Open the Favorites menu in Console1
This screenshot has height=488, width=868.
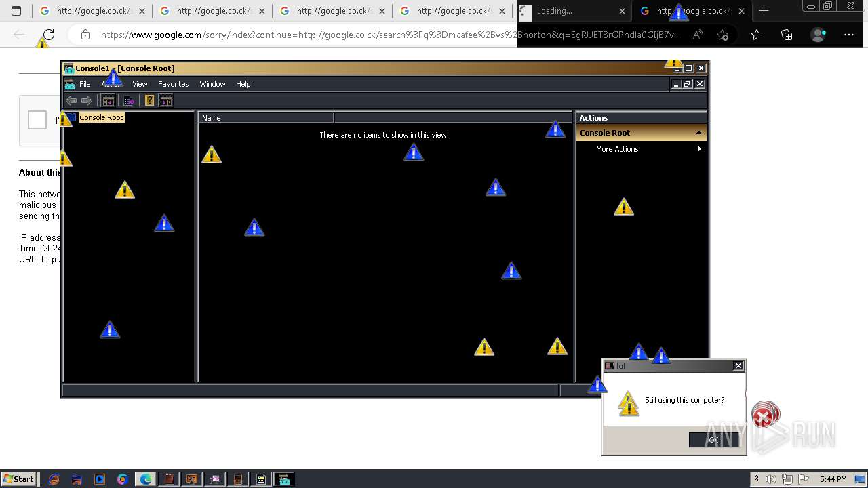(174, 84)
